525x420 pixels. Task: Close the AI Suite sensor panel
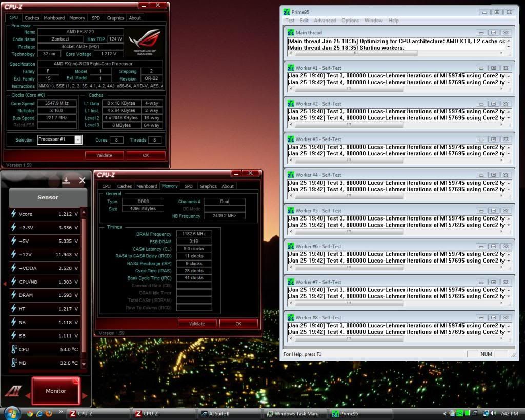click(82, 180)
